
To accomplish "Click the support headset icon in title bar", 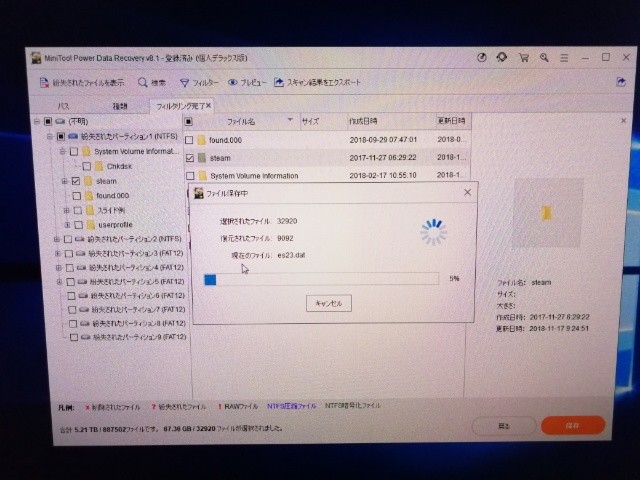I will point(502,58).
